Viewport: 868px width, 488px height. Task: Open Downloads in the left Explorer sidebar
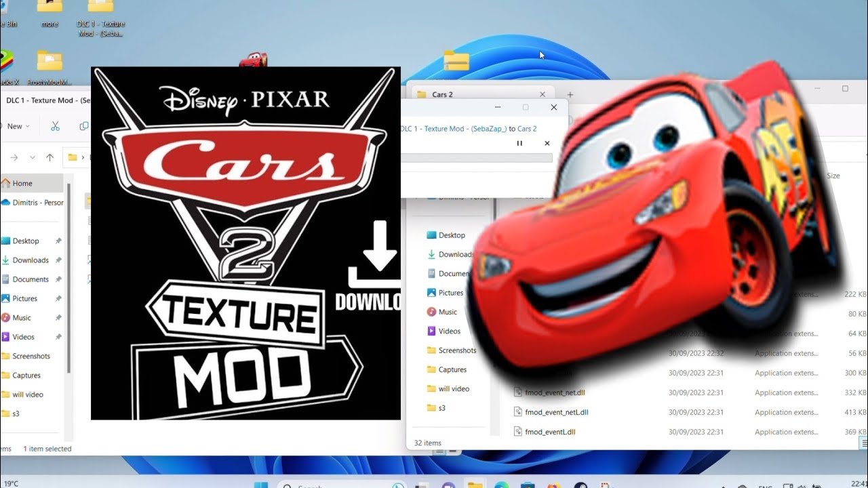pyautogui.click(x=31, y=260)
